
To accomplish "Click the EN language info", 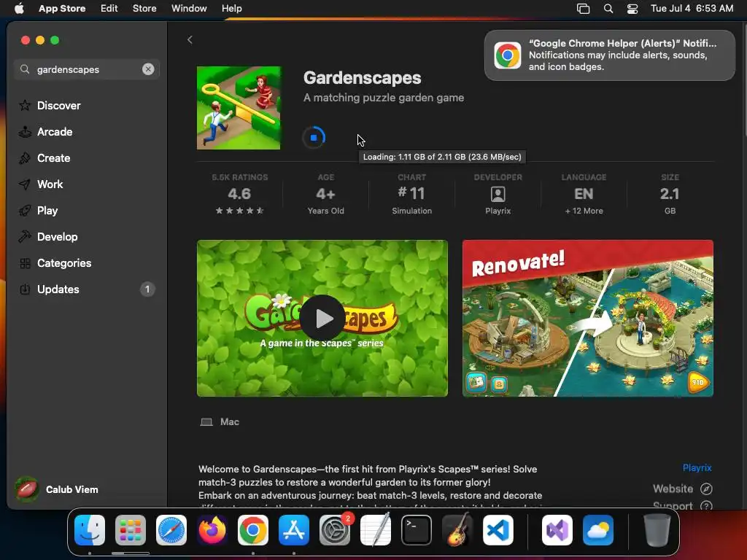I will tap(584, 195).
